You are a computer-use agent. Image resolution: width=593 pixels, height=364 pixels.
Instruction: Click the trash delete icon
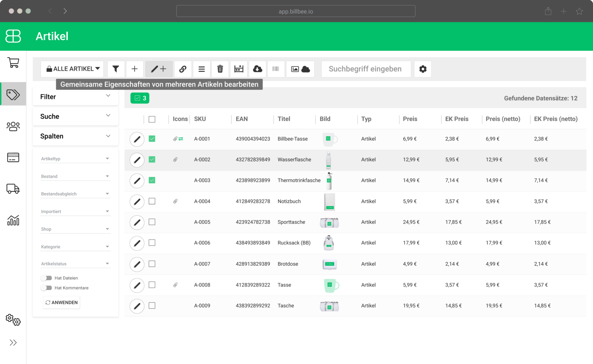(x=220, y=69)
